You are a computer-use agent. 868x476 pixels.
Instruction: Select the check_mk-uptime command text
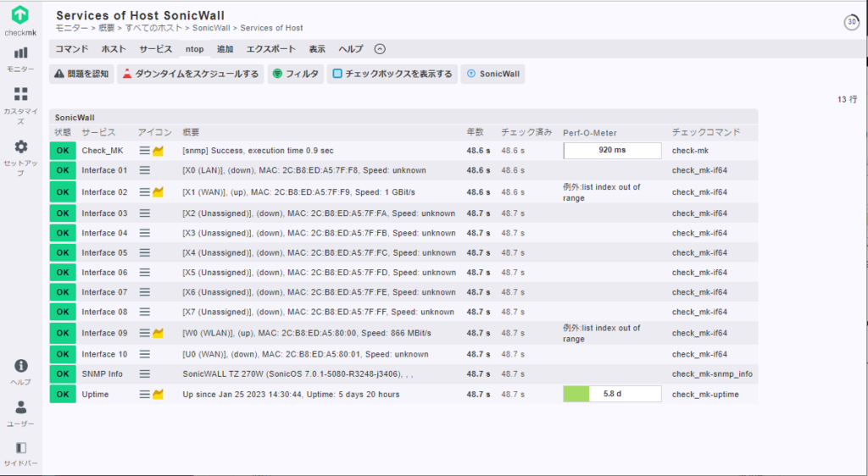point(705,394)
